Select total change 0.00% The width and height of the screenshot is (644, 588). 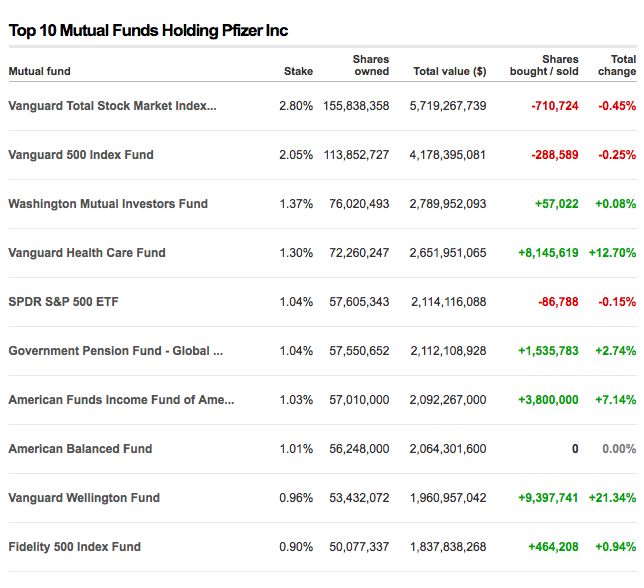tap(619, 449)
